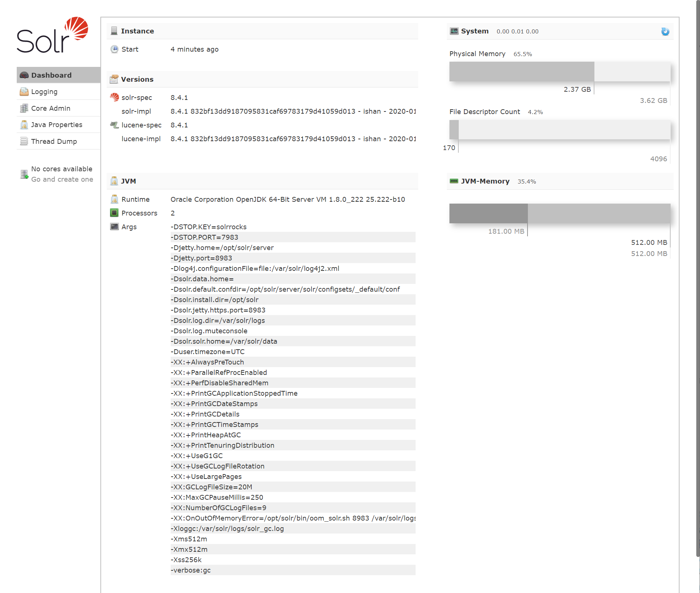Click the Thread Dump stack icon

point(24,142)
